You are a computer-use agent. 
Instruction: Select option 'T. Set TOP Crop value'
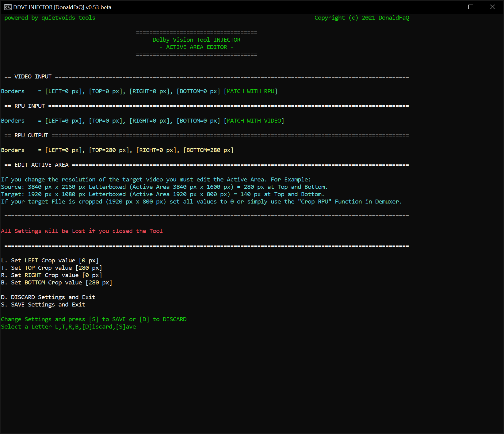pyautogui.click(x=52, y=268)
